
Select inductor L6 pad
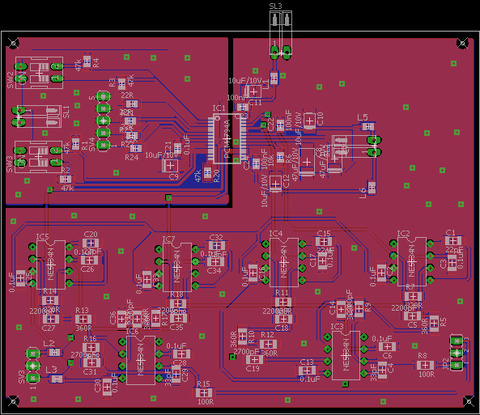[x=371, y=187]
